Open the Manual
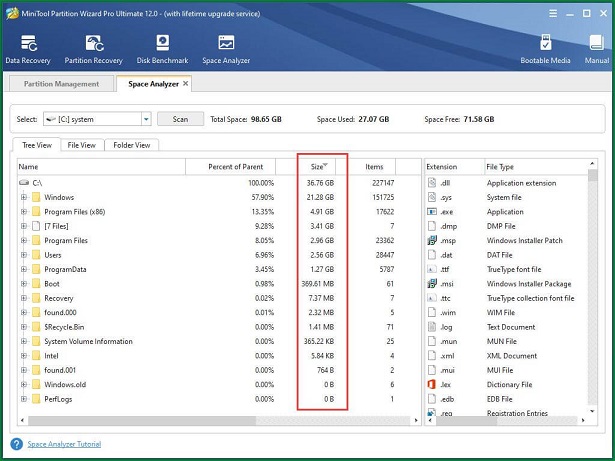Screen dimensions: 615x461 [x=597, y=49]
